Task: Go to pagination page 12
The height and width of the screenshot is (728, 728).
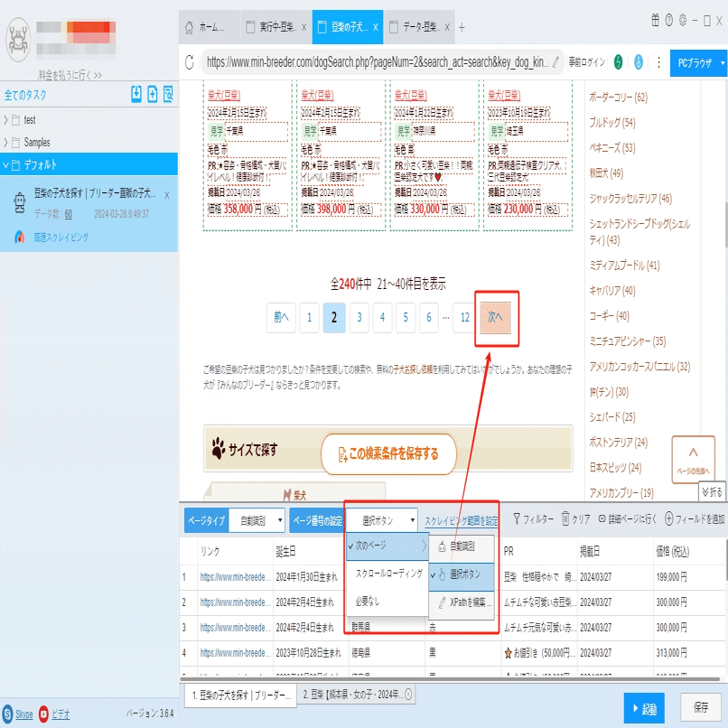Action: (x=465, y=318)
